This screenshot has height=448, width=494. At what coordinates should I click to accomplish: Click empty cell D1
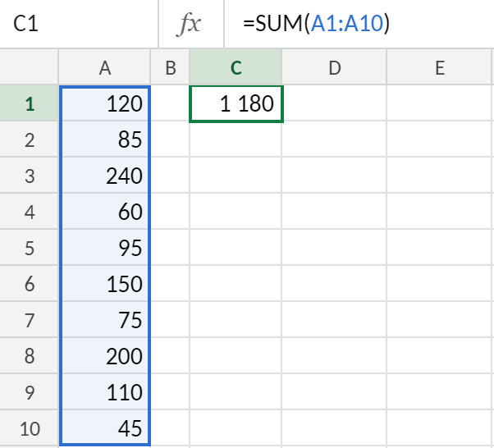pos(334,103)
